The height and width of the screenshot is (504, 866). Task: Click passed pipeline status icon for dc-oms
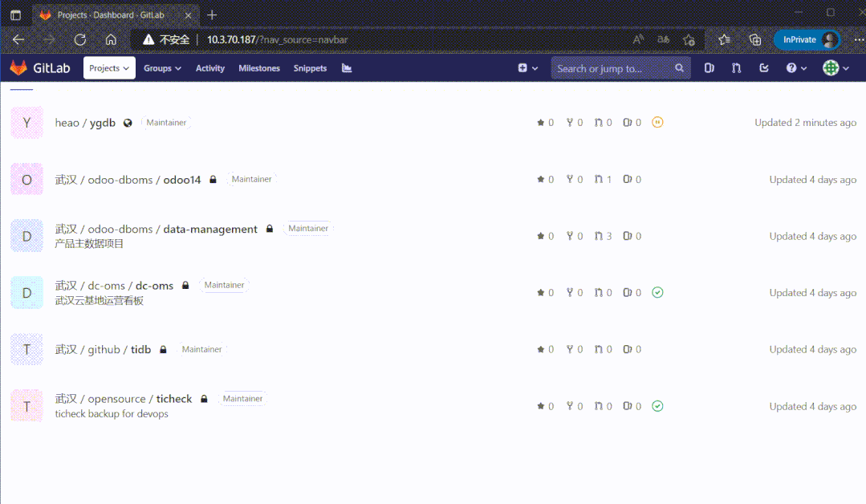pyautogui.click(x=657, y=293)
